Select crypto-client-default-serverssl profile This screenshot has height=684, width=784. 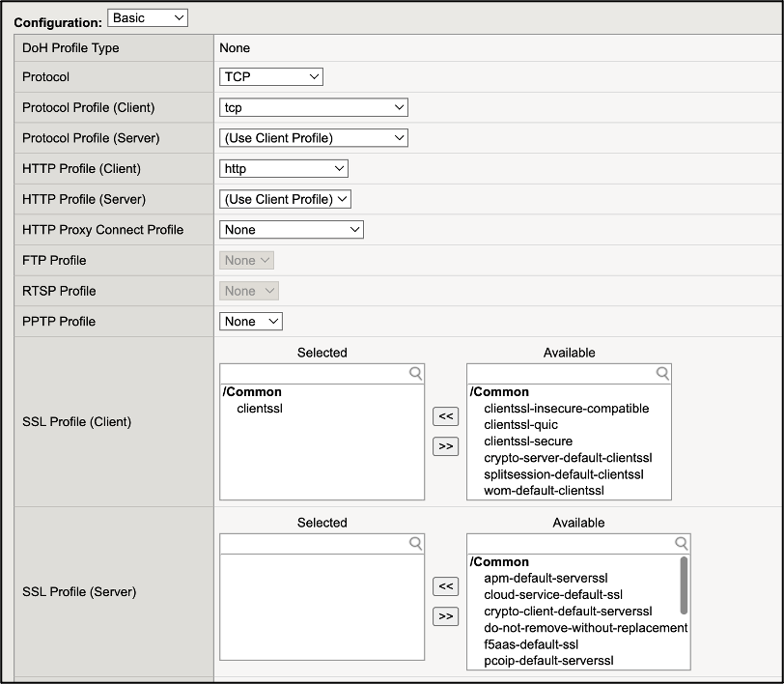click(x=568, y=611)
